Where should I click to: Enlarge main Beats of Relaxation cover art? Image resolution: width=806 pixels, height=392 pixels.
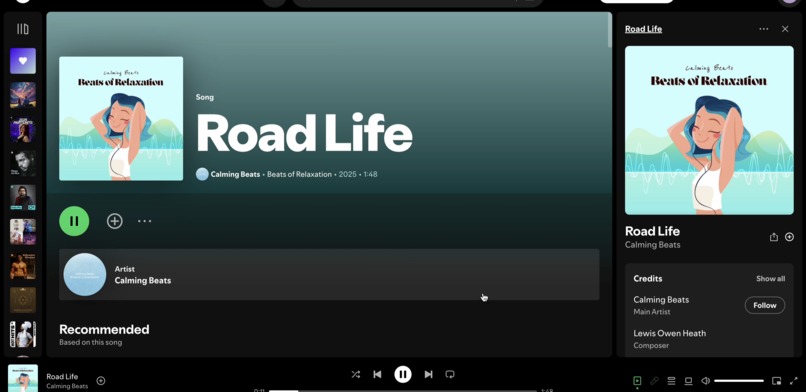point(121,118)
